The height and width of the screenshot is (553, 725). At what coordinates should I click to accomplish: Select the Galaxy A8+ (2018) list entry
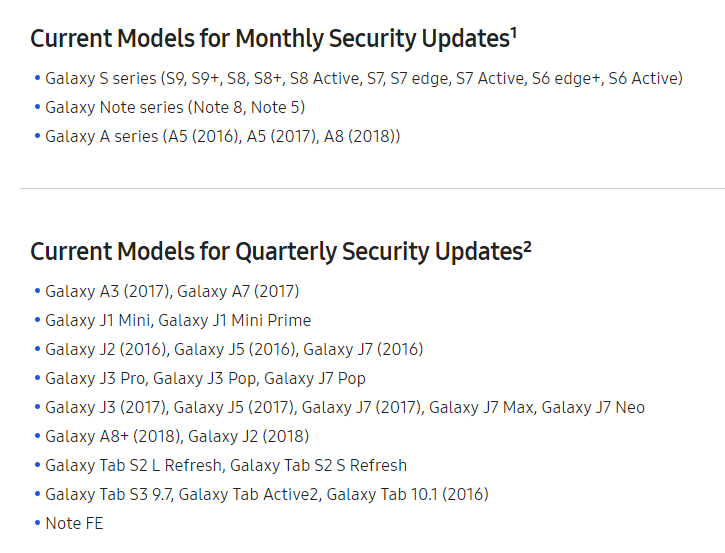coord(112,436)
